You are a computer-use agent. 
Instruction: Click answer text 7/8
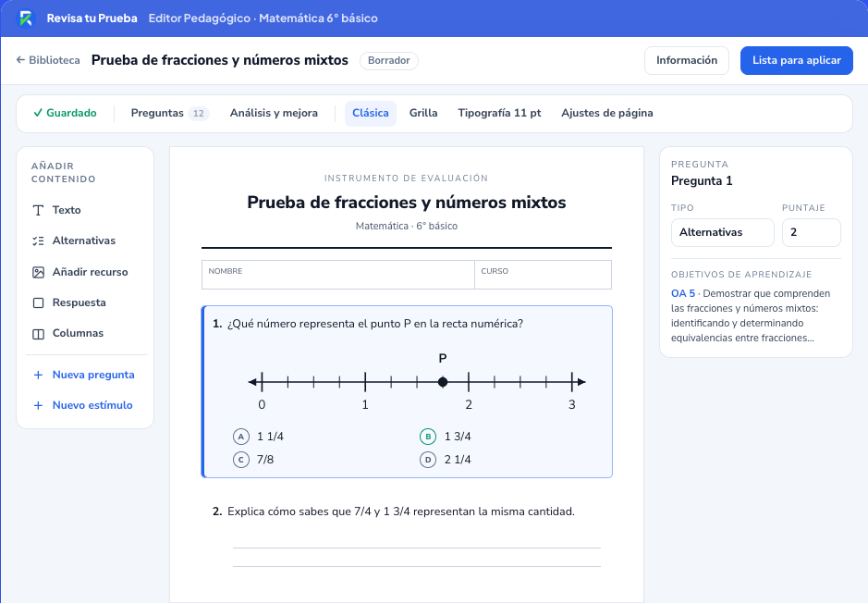pyautogui.click(x=265, y=460)
